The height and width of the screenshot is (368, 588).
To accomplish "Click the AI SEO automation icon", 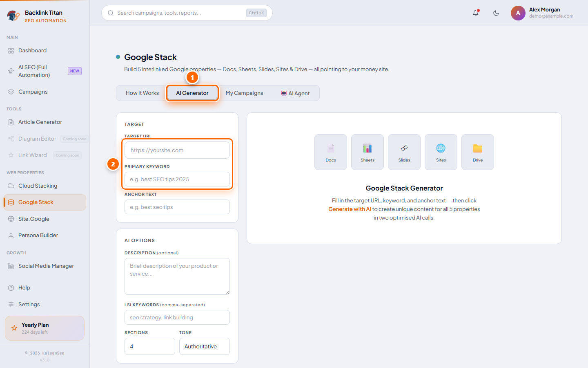I will (x=11, y=71).
